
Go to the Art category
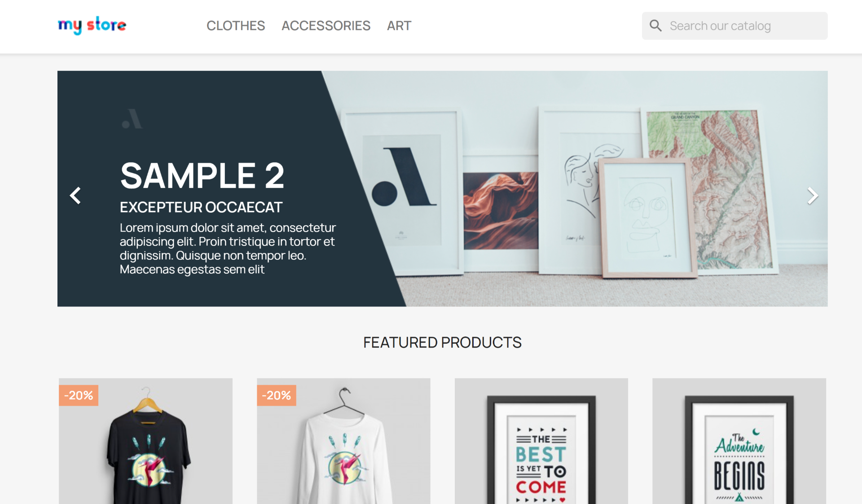[399, 26]
